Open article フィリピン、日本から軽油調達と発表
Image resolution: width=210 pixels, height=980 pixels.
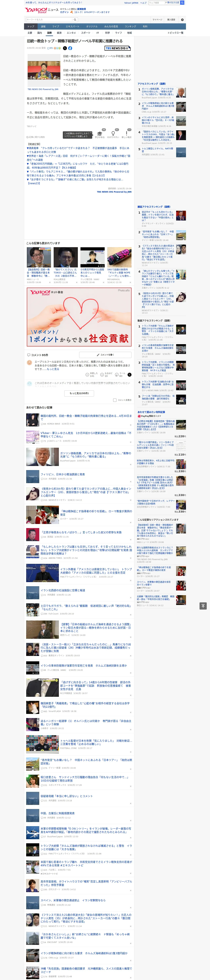(63, 474)
